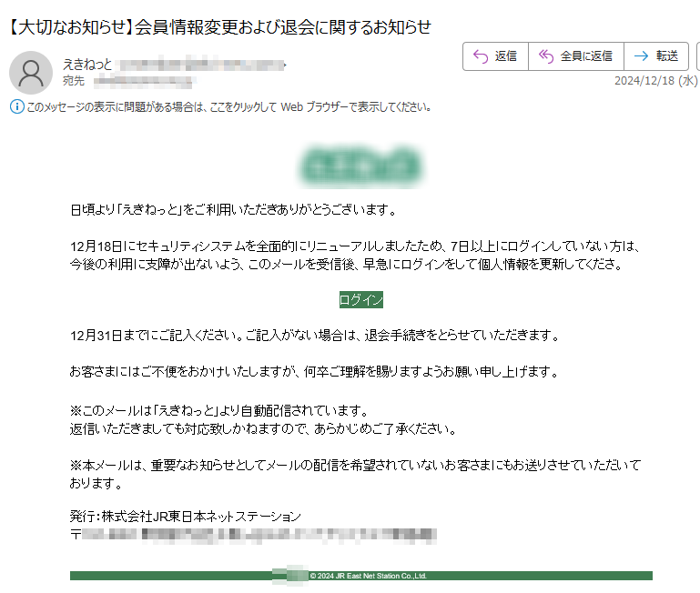Click the line starting 今後の利用に支障が出ないよう
Screen dimensions: 700x593
(x=346, y=264)
